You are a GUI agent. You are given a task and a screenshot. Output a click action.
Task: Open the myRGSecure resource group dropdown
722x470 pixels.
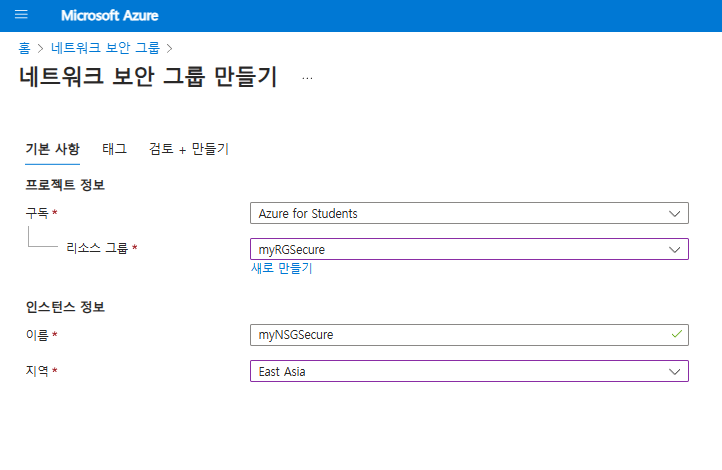460,249
